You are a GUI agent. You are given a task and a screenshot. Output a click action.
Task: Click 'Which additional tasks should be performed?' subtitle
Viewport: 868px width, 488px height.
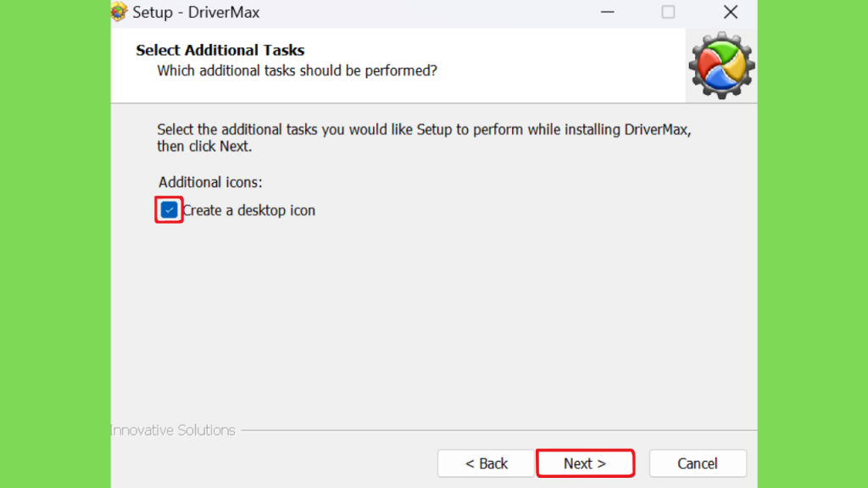pos(298,71)
